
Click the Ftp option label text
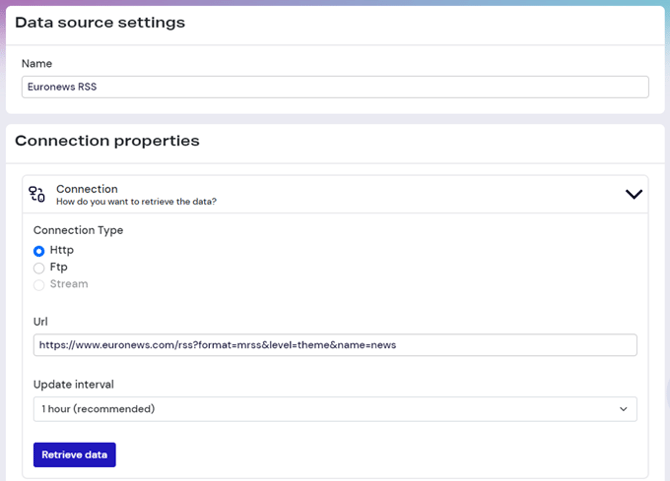59,268
